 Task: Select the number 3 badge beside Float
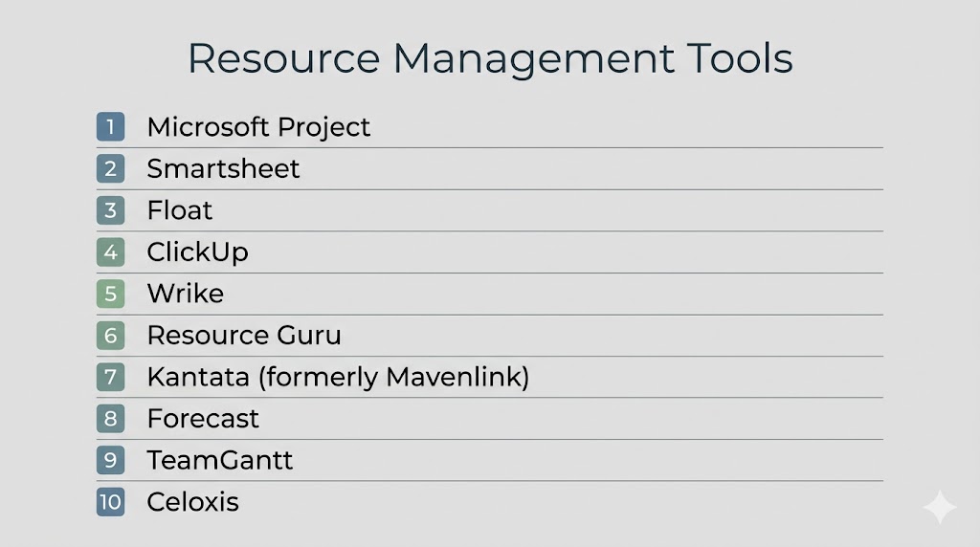pyautogui.click(x=110, y=210)
